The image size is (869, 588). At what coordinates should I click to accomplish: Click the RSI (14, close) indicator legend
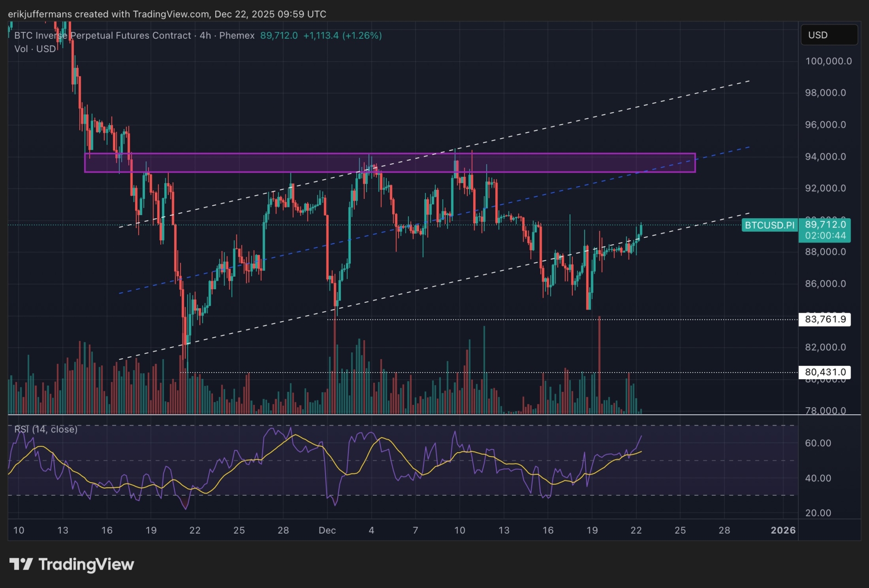click(45, 429)
